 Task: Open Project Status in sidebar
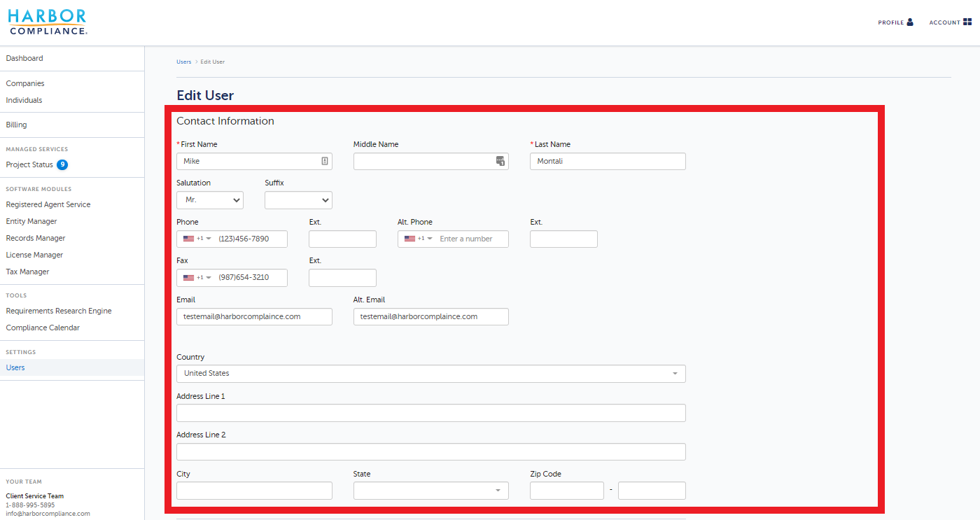(x=29, y=164)
